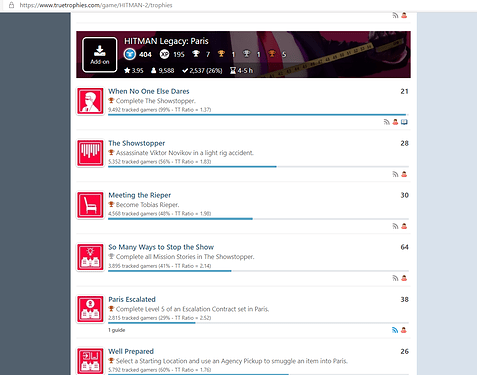Click the silver trophy icon in banner
Screen dimensions: 477x375
(x=246, y=54)
